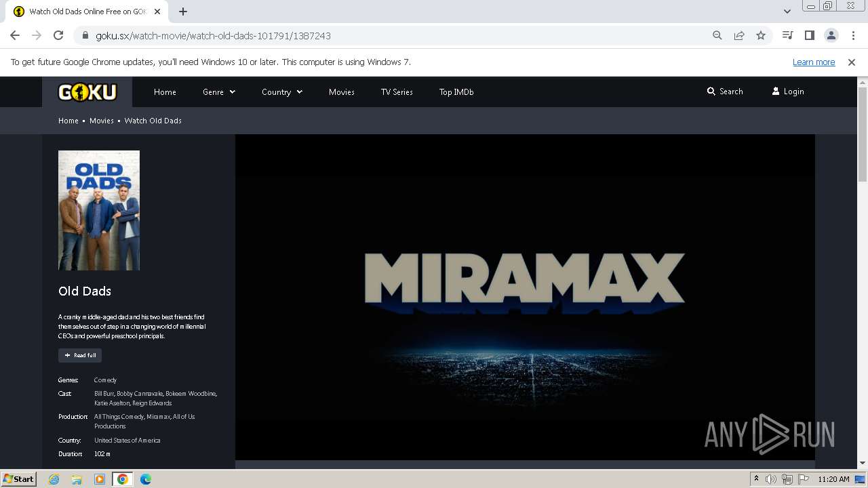Click the volume speaker tray icon
Screen dimensions: 868x488
771,479
